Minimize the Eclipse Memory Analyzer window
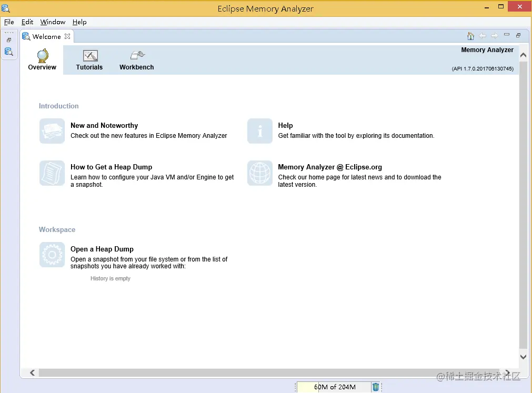Screen dimensions: 532x393 (487, 7)
